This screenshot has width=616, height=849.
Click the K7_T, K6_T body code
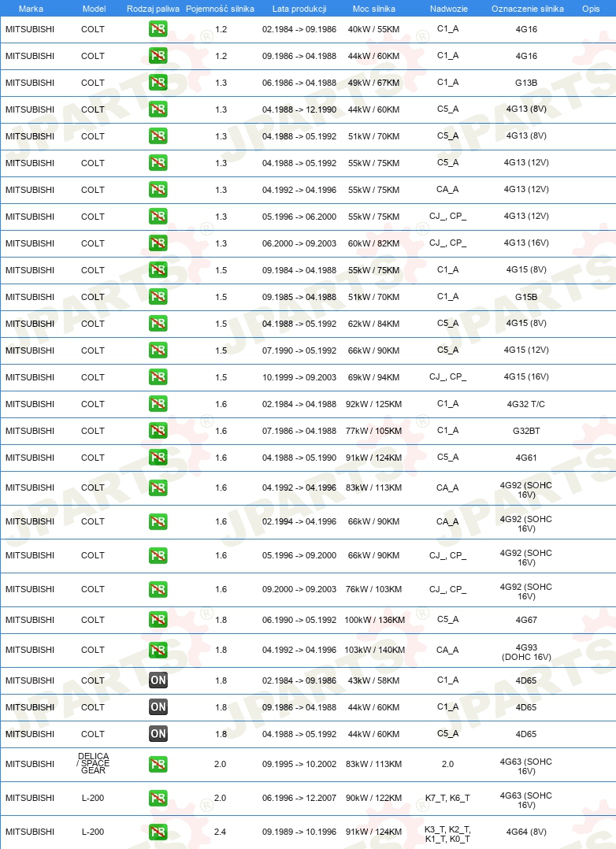click(447, 798)
